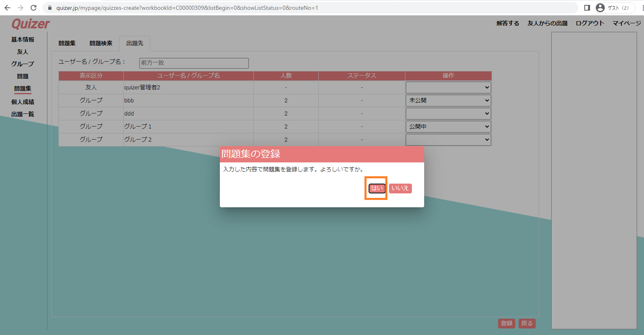Reload the page with the refresh icon

[x=34, y=8]
